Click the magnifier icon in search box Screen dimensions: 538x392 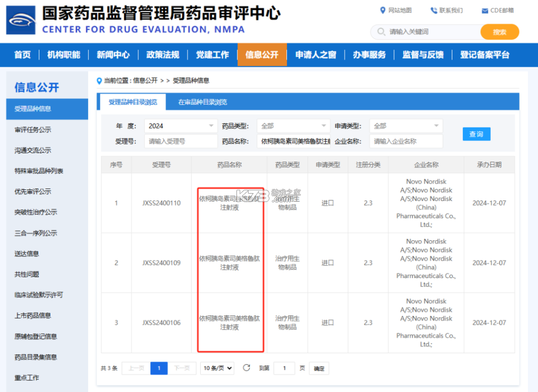(x=381, y=32)
